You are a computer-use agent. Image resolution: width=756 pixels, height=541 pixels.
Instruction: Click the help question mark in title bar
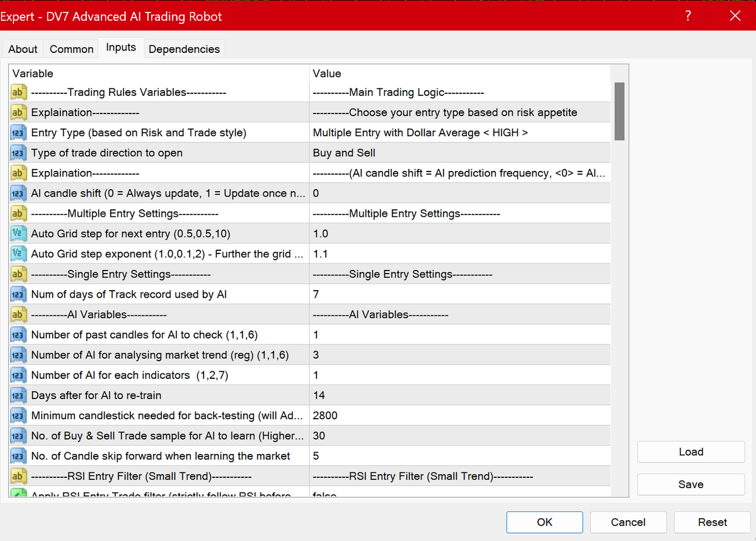pyautogui.click(x=688, y=16)
